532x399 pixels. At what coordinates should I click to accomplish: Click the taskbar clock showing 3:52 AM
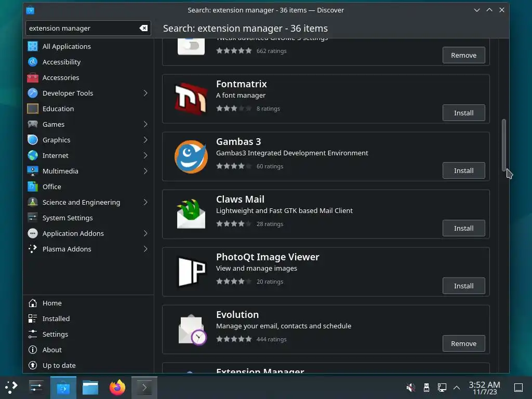(485, 388)
